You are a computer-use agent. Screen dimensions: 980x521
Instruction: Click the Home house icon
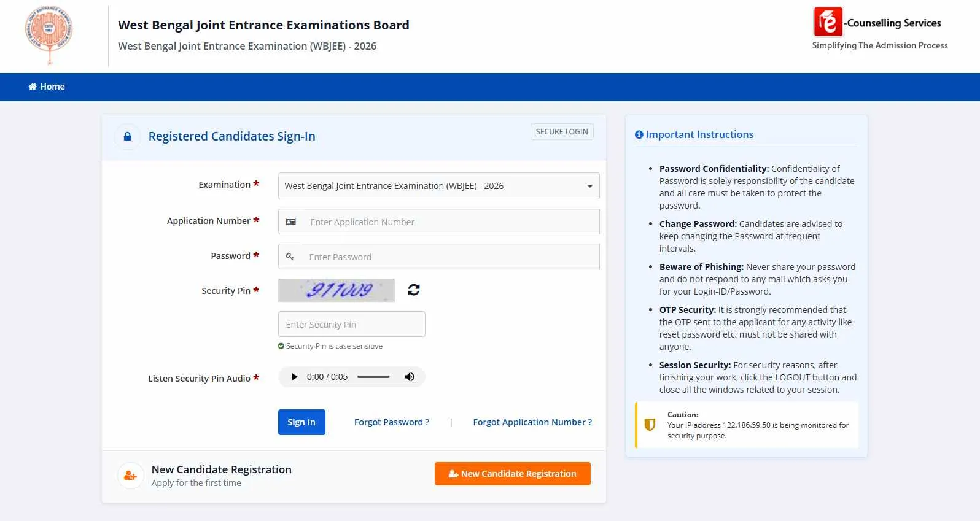click(33, 87)
